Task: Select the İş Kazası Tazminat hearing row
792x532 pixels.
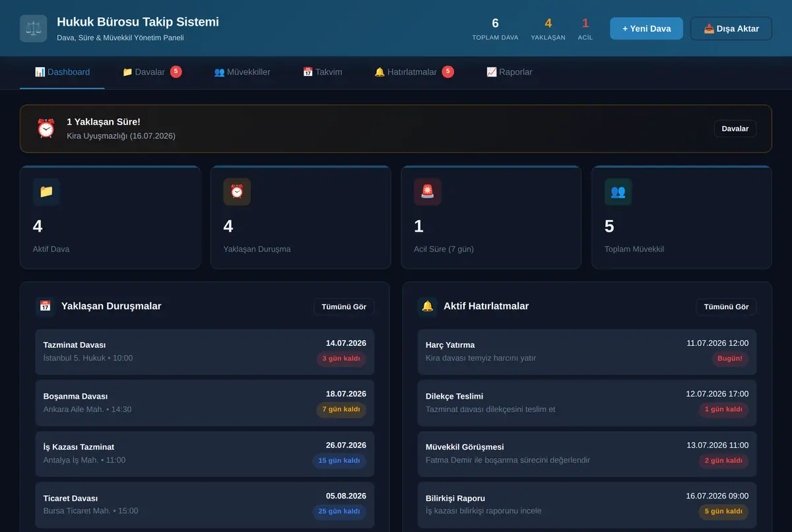Action: (x=205, y=453)
